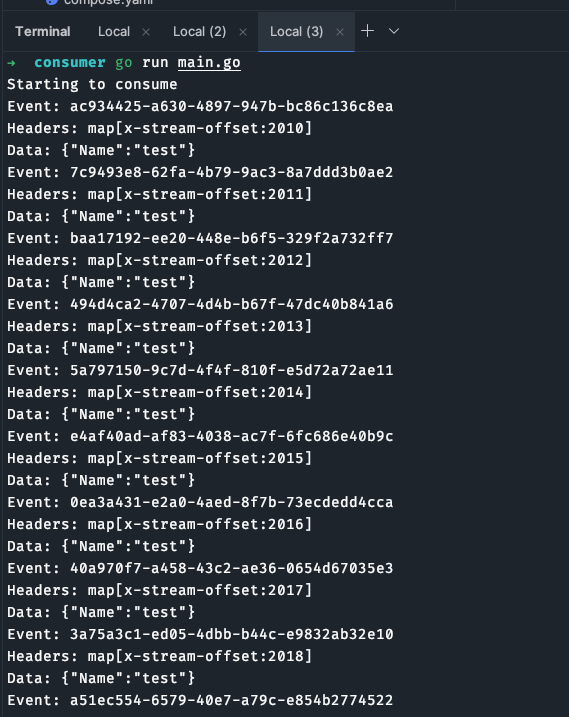Open the terminal options dropdown chevron
The height and width of the screenshot is (717, 569).
394,31
